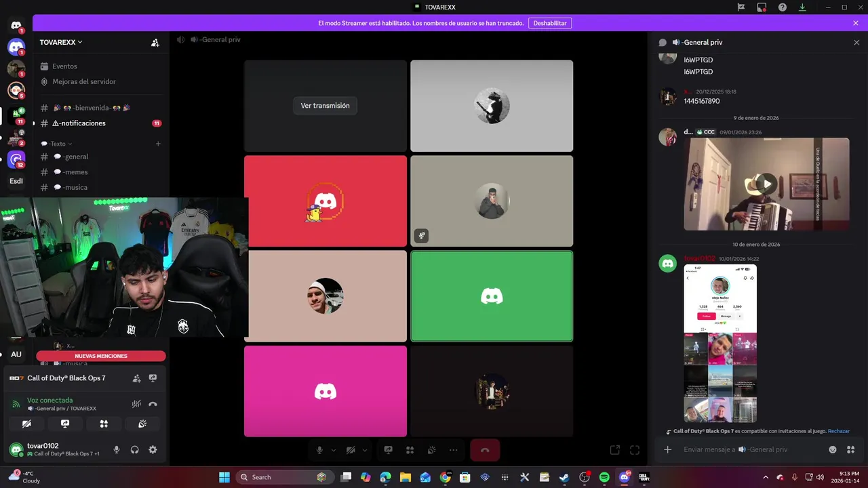Click the Rechazar link
This screenshot has height=488, width=868.
pos(838,431)
